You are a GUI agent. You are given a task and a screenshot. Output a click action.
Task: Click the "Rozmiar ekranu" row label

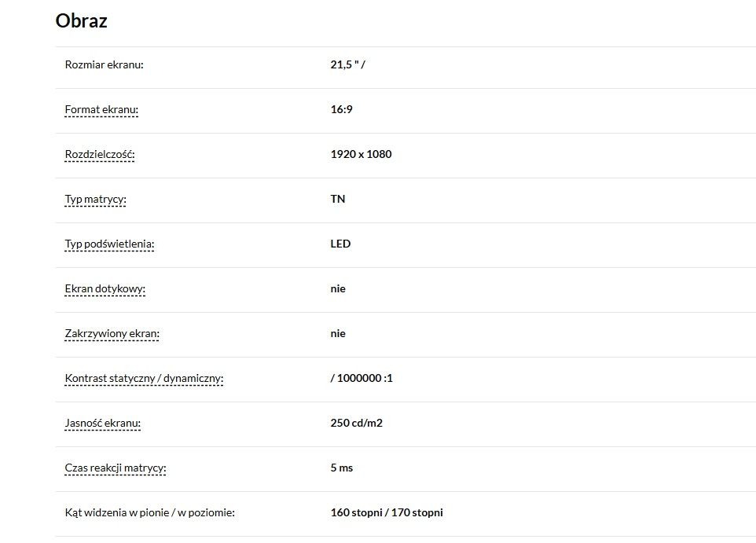(x=104, y=64)
